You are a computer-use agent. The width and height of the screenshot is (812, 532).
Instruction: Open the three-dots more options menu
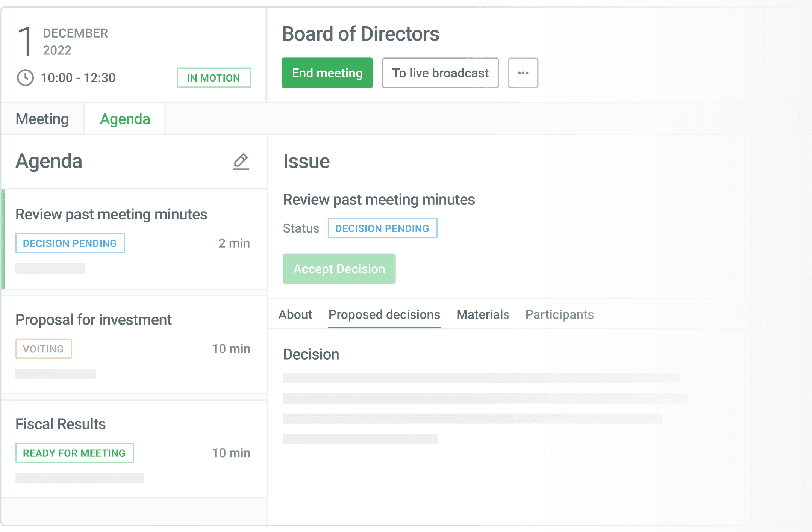click(523, 73)
